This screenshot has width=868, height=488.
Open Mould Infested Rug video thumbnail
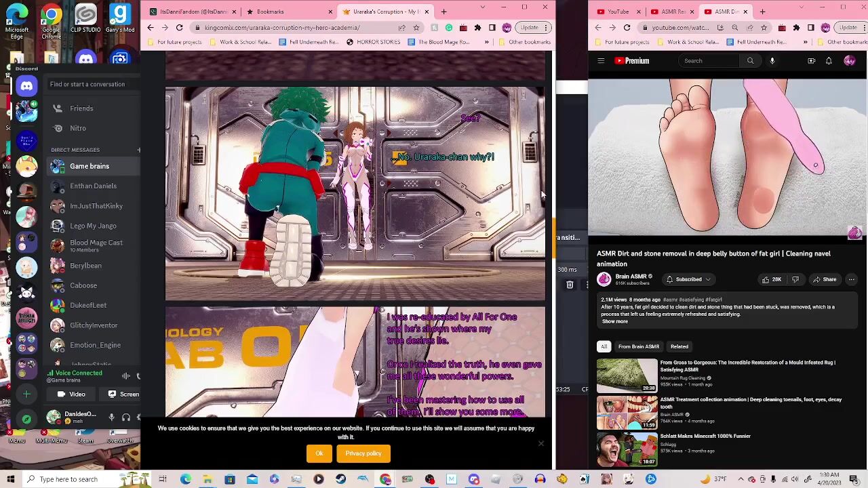tap(627, 375)
